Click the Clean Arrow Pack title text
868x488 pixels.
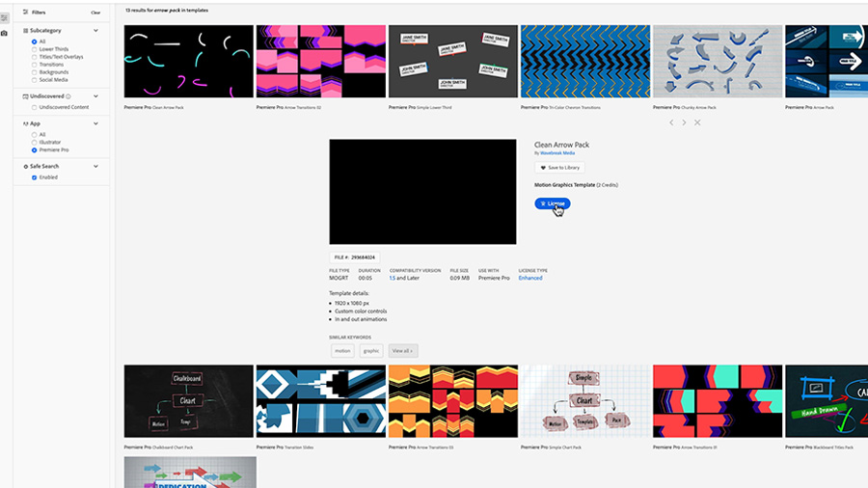pyautogui.click(x=562, y=145)
